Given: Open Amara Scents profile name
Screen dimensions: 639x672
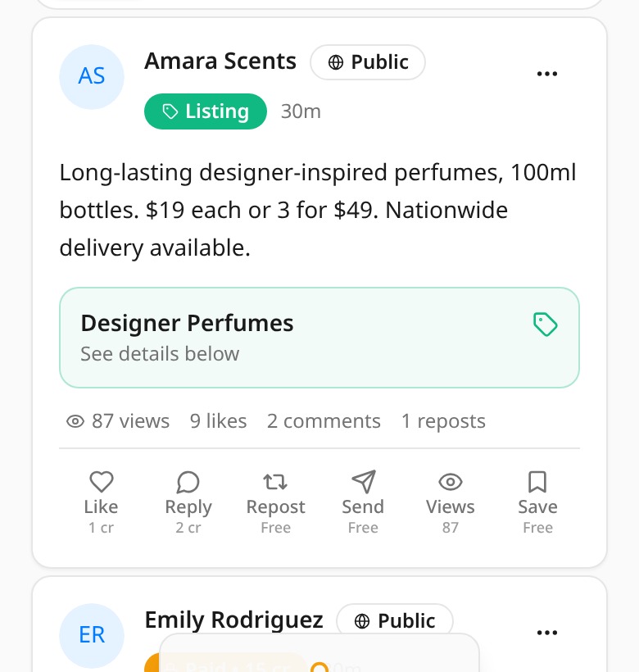Looking at the screenshot, I should pyautogui.click(x=220, y=61).
